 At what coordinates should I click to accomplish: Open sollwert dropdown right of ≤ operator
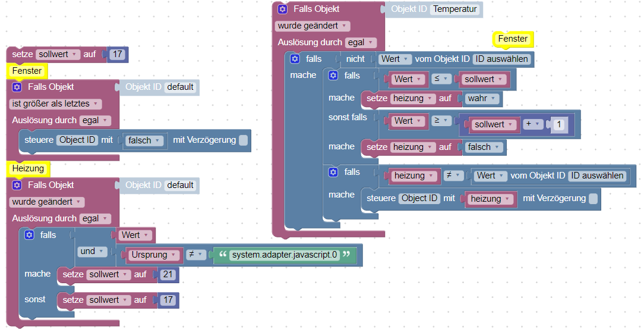(484, 79)
